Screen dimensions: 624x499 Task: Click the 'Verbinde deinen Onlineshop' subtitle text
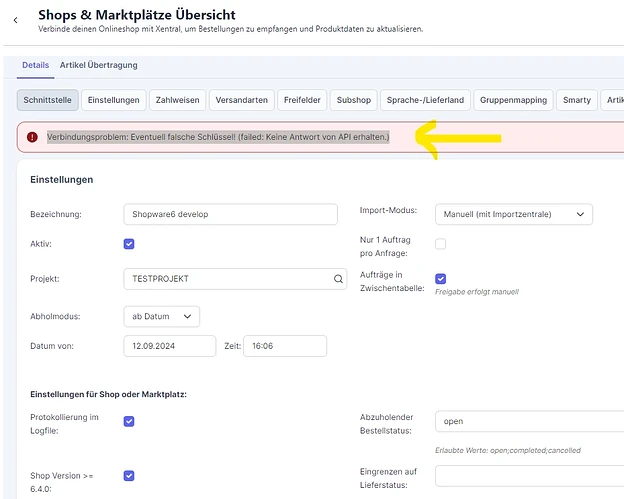tap(230, 29)
